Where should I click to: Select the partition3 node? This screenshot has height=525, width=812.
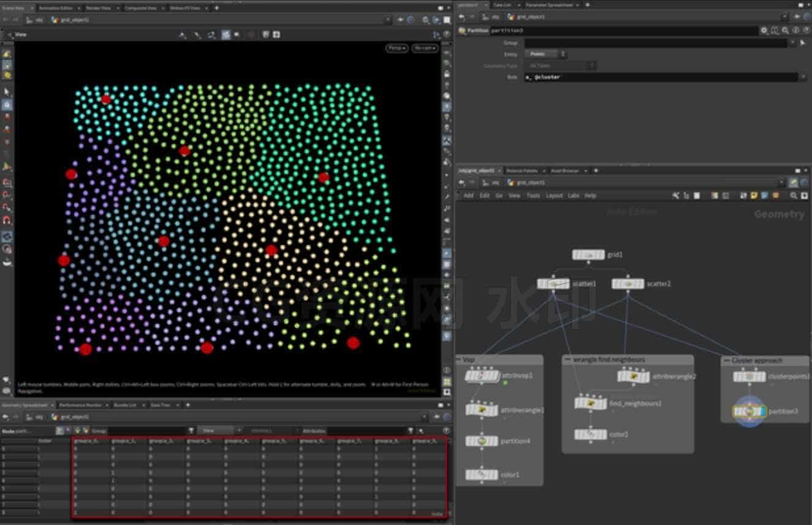click(749, 411)
